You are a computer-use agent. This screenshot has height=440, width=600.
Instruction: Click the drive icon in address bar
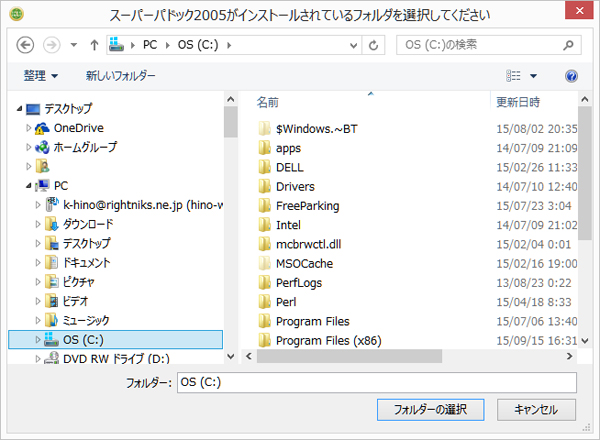(x=116, y=45)
